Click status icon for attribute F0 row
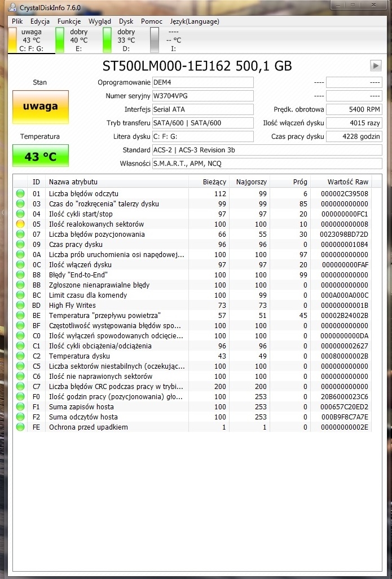The height and width of the screenshot is (579, 392). (20, 396)
